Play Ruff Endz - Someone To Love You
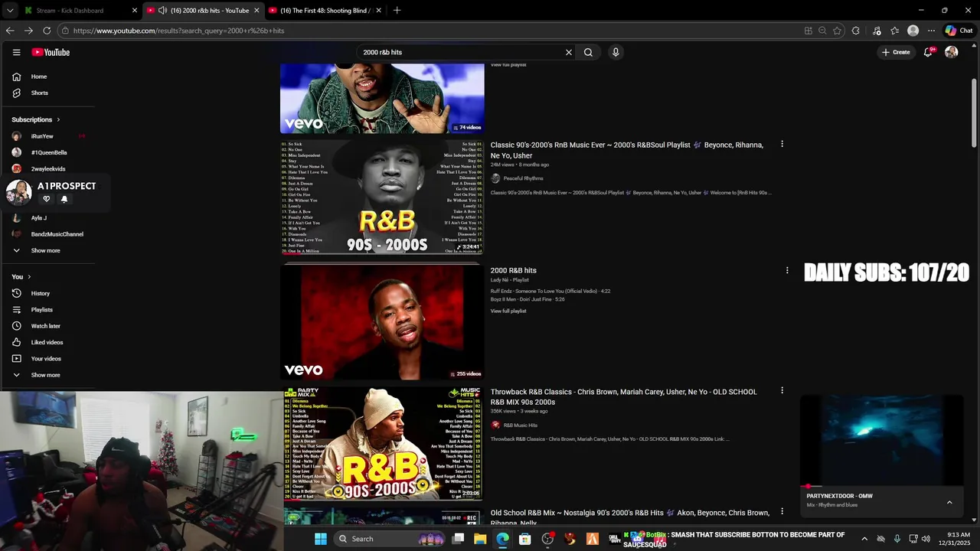Viewport: 980px width, 551px height. pos(550,291)
